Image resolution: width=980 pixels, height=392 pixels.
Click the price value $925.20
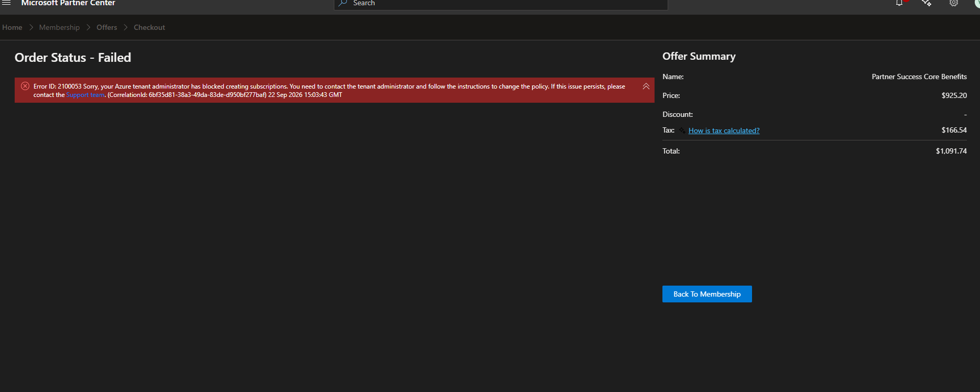pyautogui.click(x=954, y=95)
